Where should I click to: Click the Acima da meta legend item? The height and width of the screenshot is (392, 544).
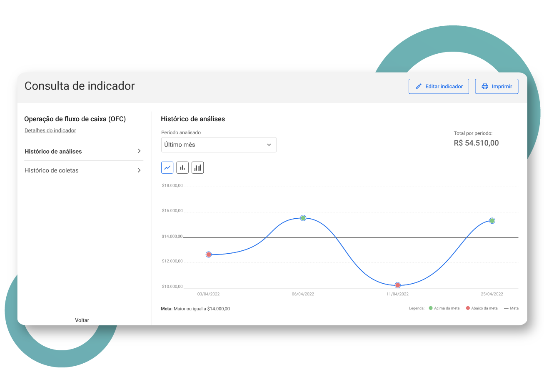point(444,308)
